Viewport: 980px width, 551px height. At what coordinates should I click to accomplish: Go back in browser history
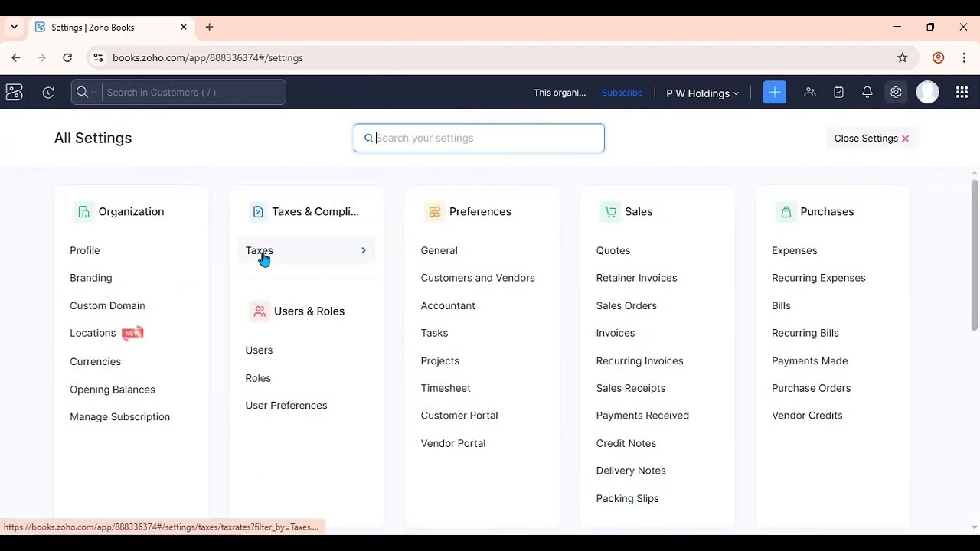click(16, 57)
